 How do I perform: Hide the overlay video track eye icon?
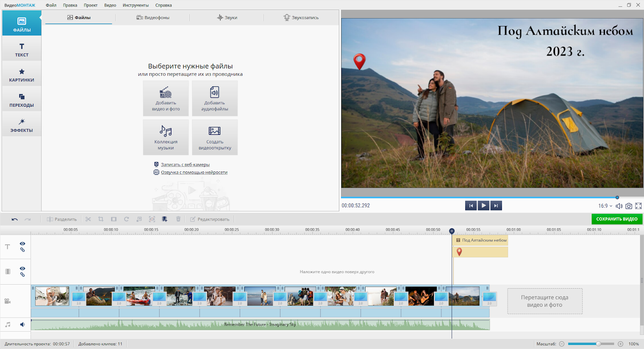[x=23, y=268]
